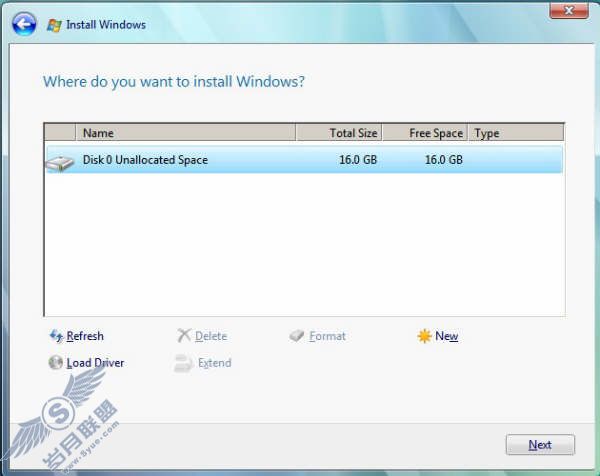The image size is (600, 476).
Task: Go back using the blue arrow button
Action: [24, 24]
